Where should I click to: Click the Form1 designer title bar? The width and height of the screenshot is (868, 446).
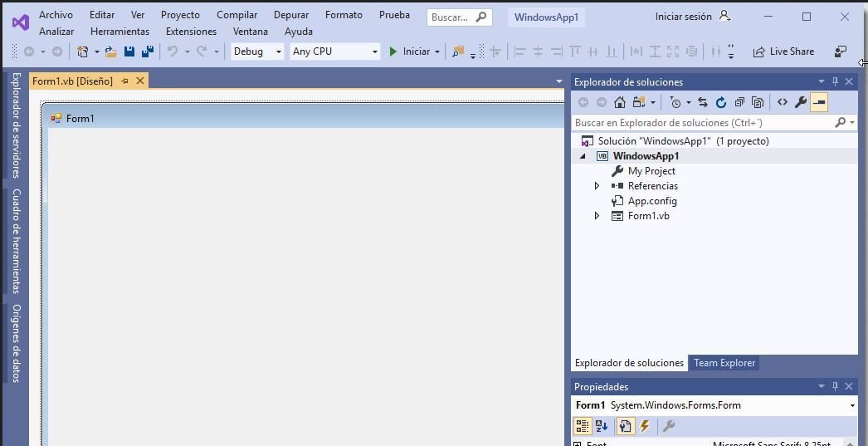click(305, 118)
